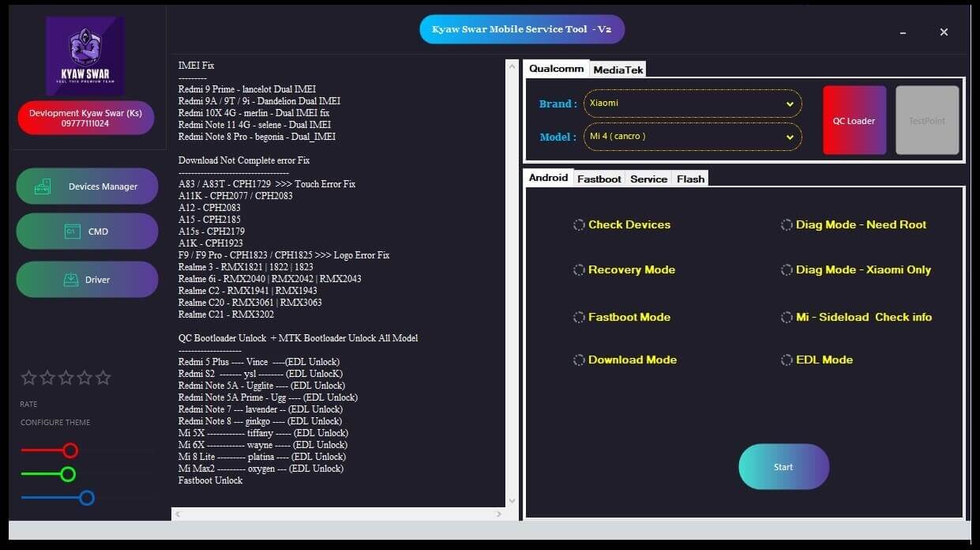Click the TestPoint button
The width and height of the screenshot is (980, 550).
click(x=927, y=120)
